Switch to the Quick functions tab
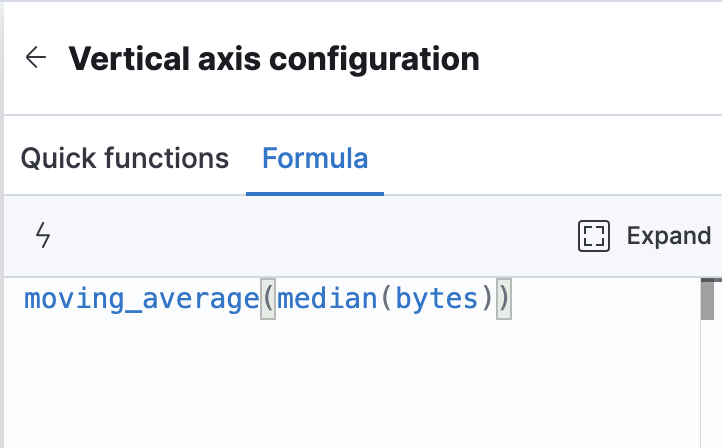The image size is (722, 448). (125, 158)
